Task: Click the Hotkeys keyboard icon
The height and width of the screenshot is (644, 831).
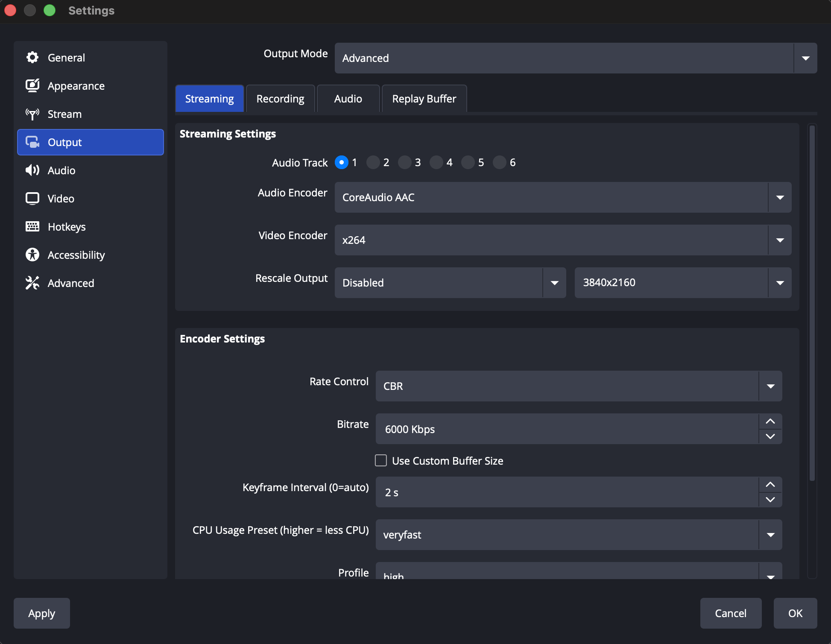Action: click(32, 226)
